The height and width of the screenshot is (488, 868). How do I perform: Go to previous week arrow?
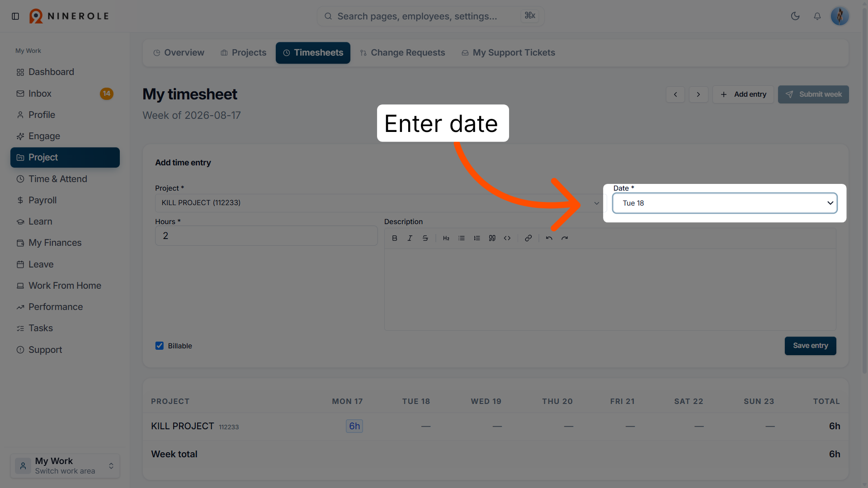pyautogui.click(x=675, y=94)
